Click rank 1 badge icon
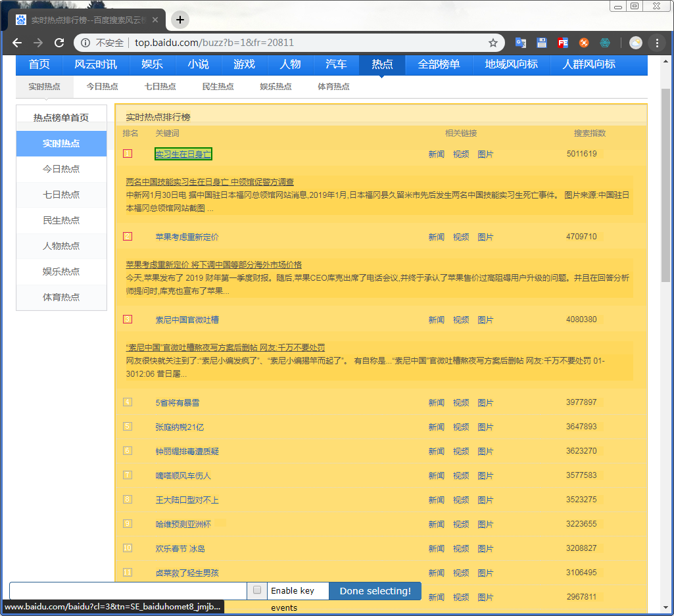This screenshot has width=674, height=616. coord(128,153)
